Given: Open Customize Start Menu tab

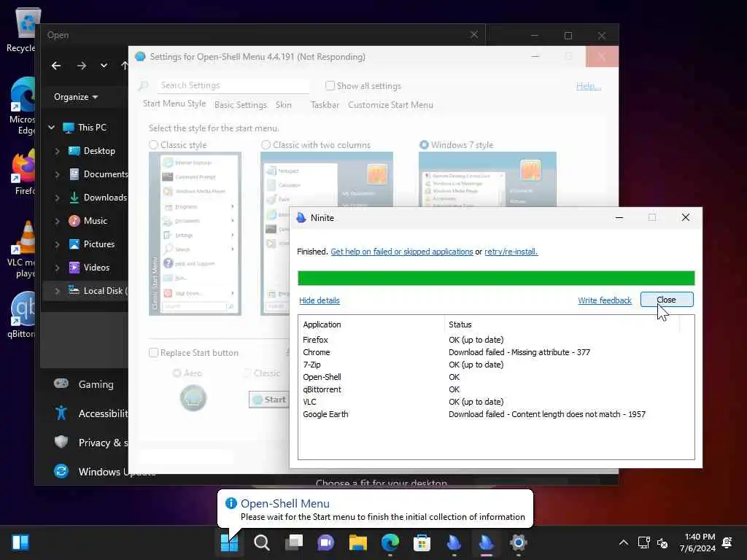Looking at the screenshot, I should 391,105.
